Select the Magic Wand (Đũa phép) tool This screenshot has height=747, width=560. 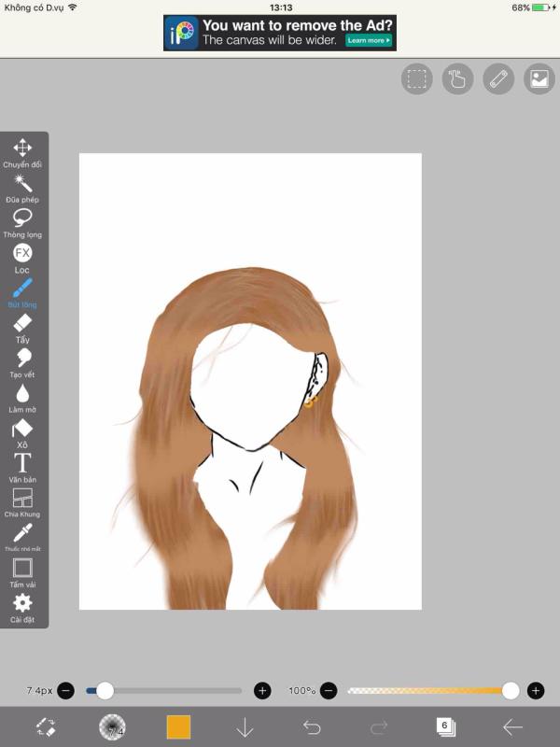tap(22, 184)
